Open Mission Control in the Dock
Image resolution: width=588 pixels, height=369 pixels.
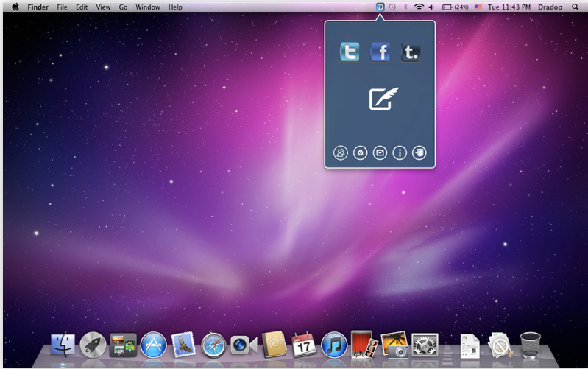click(x=123, y=345)
